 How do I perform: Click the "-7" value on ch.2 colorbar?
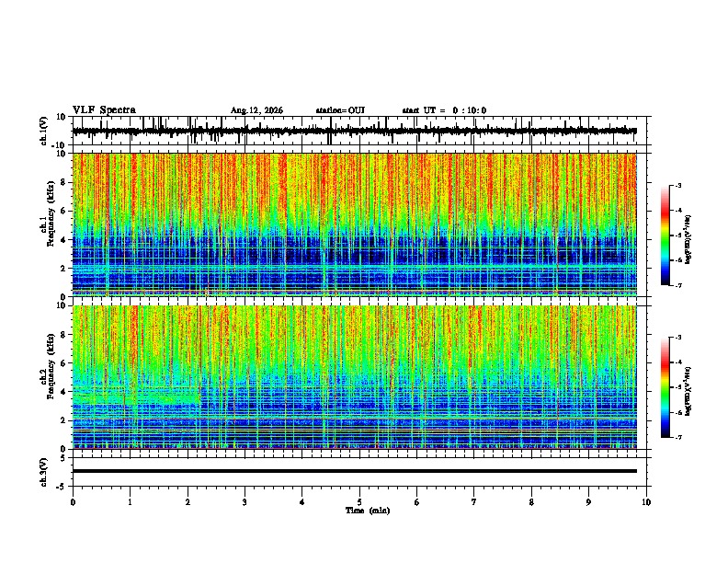(x=677, y=438)
